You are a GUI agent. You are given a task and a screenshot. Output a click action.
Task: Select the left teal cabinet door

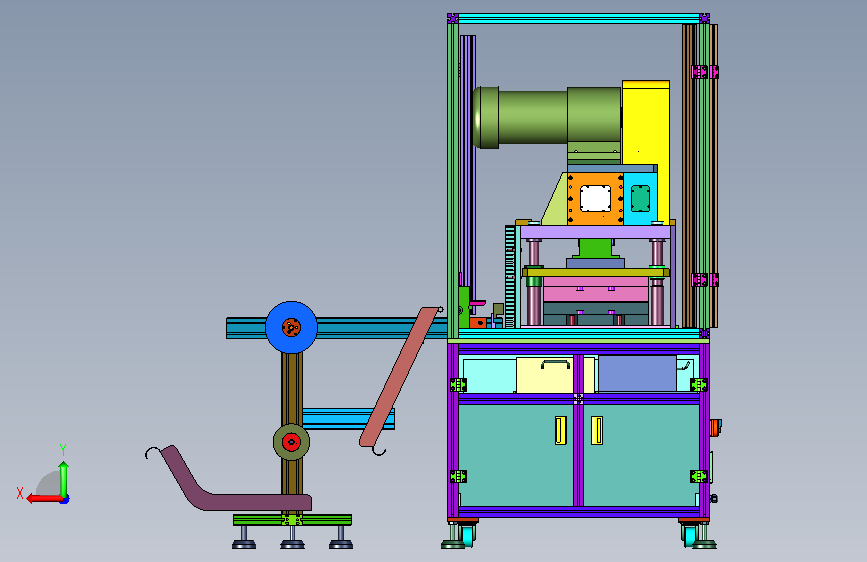coord(515,455)
